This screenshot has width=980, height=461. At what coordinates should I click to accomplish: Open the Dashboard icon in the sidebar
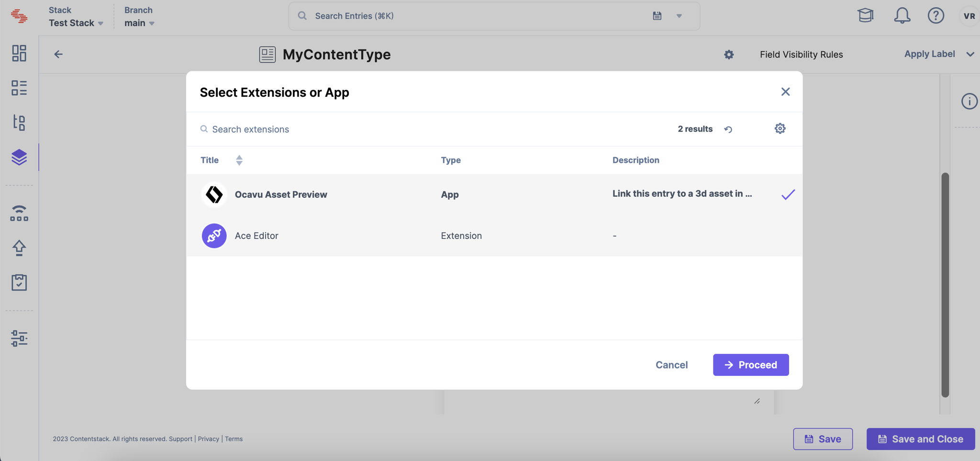[19, 53]
